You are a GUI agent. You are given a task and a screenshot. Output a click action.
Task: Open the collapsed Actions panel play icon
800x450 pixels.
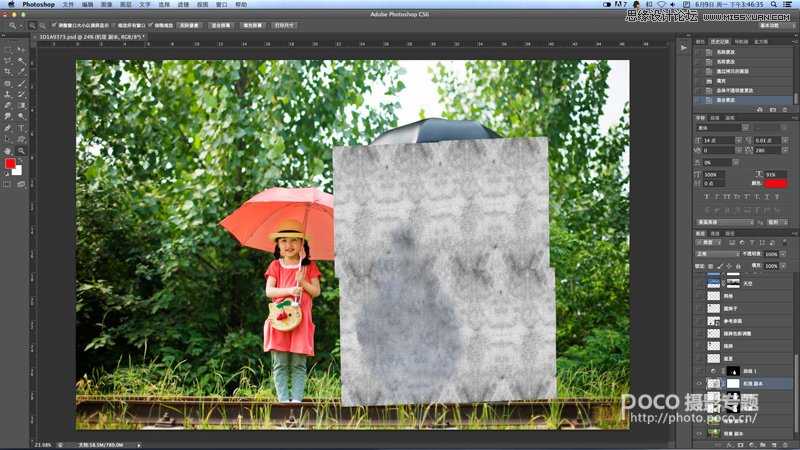click(684, 47)
